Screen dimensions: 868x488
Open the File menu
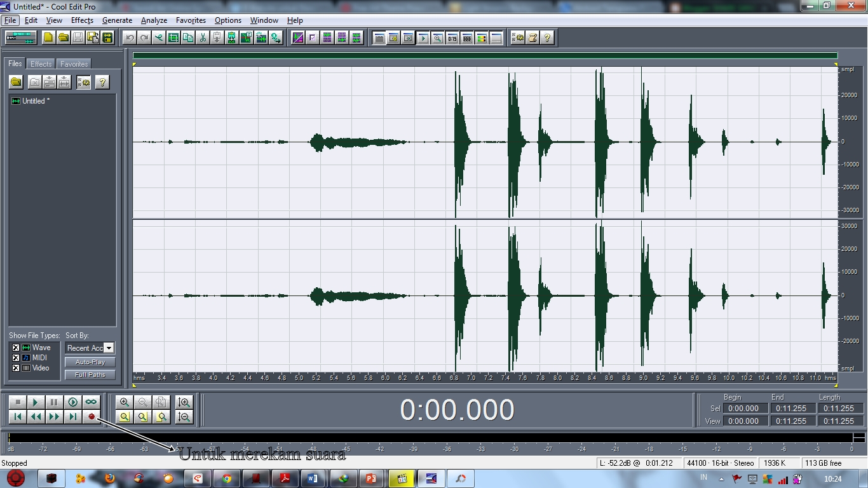tap(10, 20)
